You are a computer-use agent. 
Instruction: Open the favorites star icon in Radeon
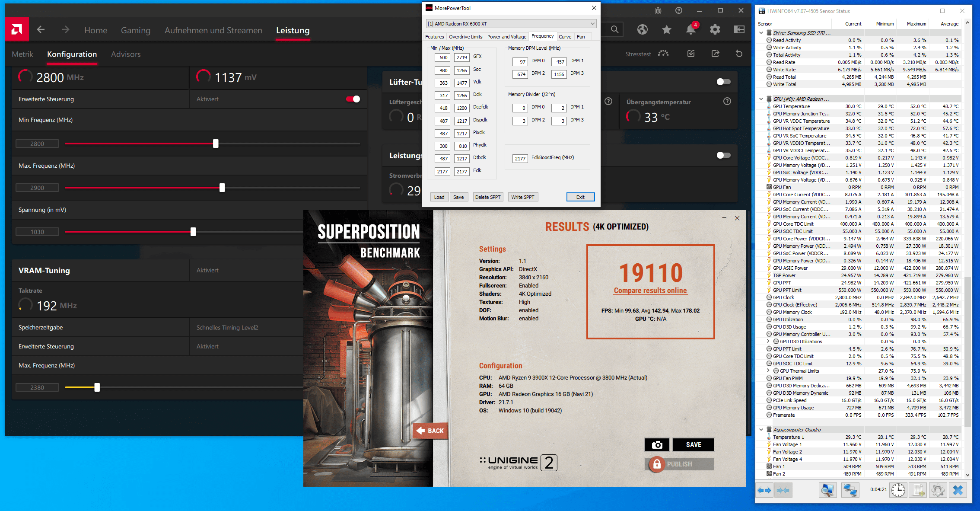pos(667,29)
